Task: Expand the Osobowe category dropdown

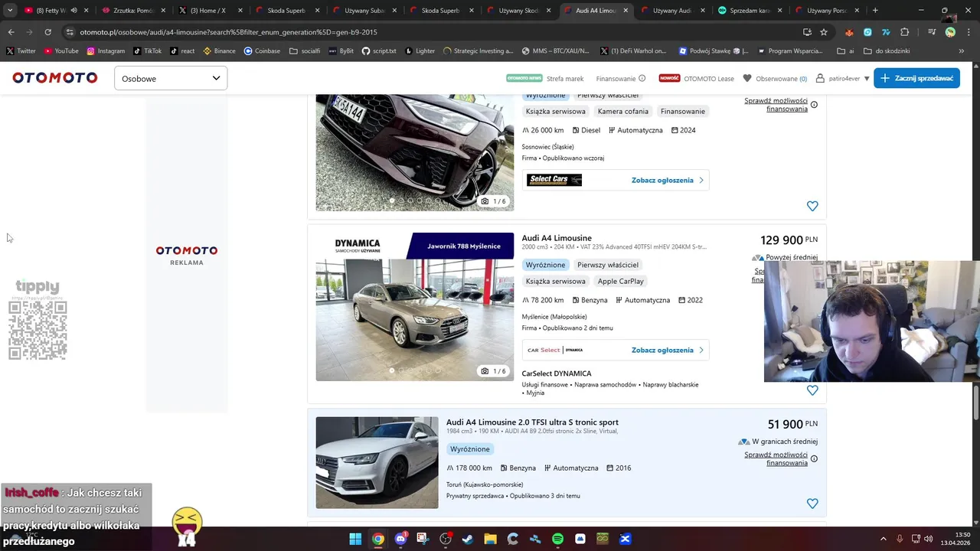Action: pos(171,78)
